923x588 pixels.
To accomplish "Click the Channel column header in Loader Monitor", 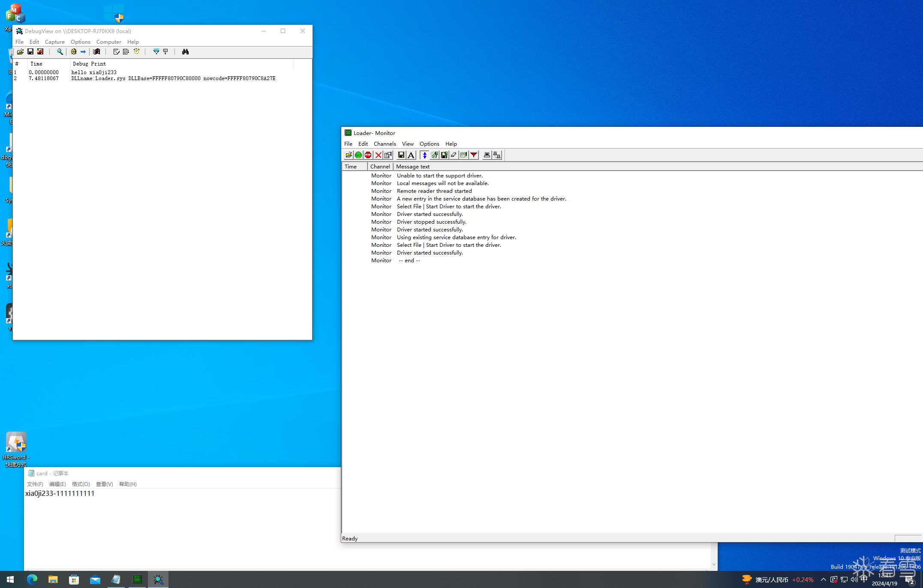I will pyautogui.click(x=380, y=167).
